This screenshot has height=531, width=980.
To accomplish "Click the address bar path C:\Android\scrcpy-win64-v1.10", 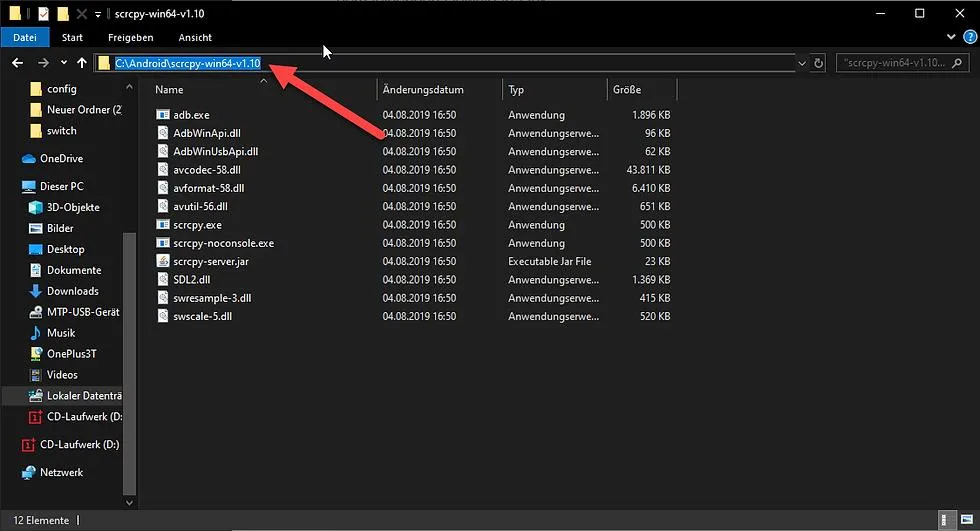I will click(188, 63).
